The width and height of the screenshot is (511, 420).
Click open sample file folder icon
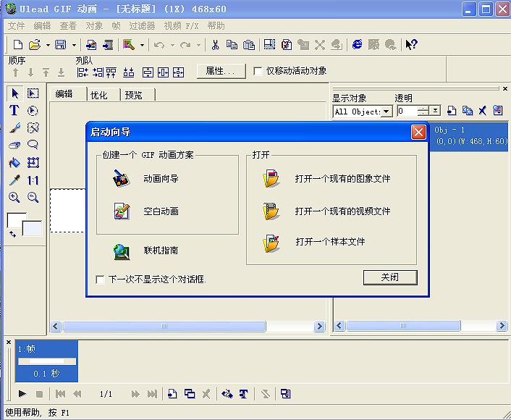click(x=271, y=243)
